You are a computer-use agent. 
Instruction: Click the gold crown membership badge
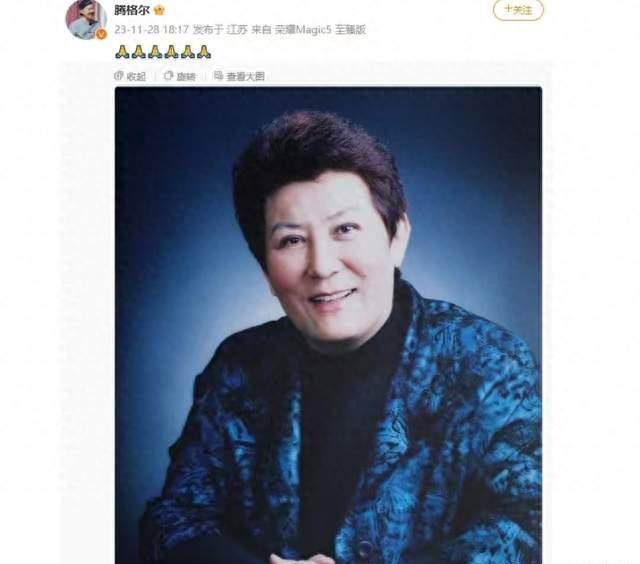tap(158, 10)
